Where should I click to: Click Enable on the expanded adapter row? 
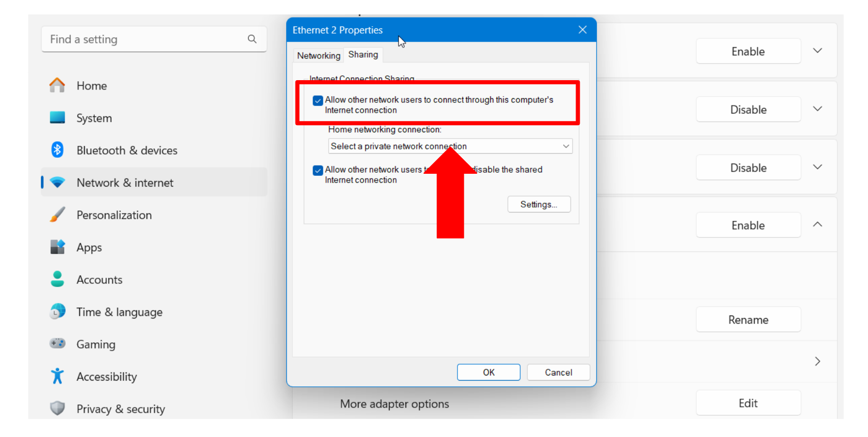pos(748,225)
